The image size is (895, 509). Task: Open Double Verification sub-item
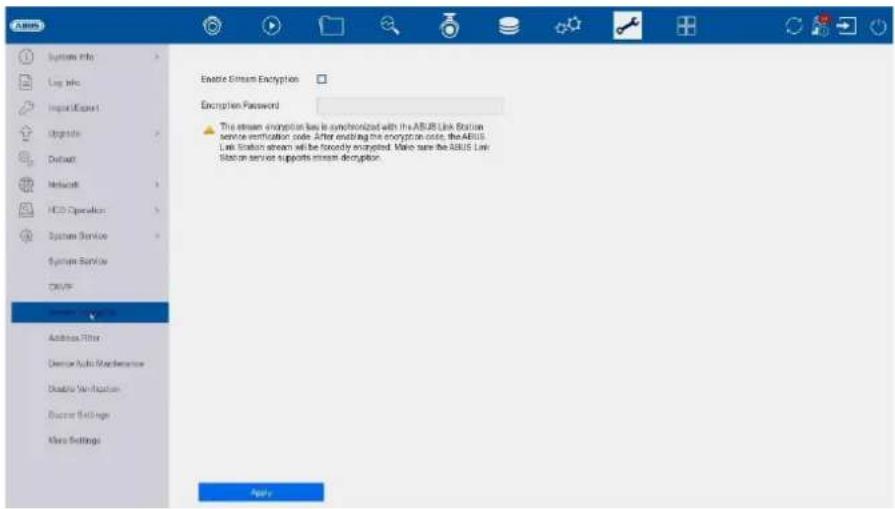click(x=84, y=389)
